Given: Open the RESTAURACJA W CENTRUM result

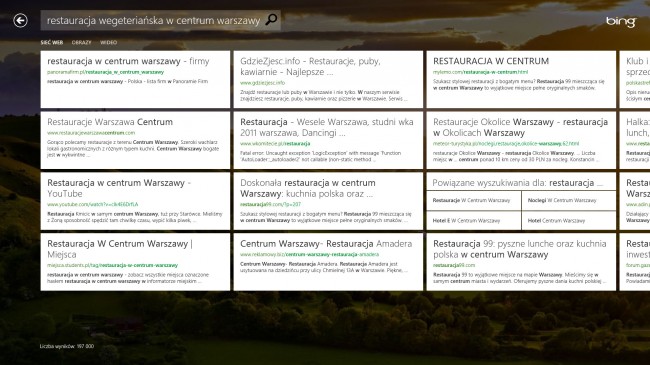Looking at the screenshot, I should [x=521, y=79].
